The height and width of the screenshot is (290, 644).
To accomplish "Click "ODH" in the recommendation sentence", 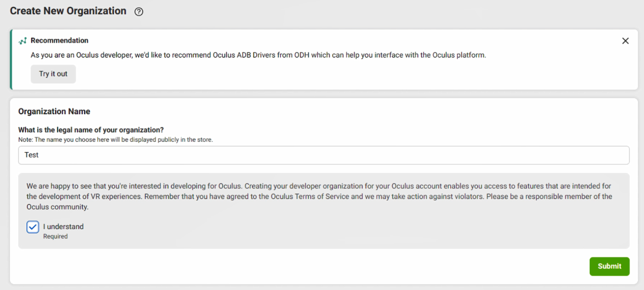I will [x=302, y=55].
